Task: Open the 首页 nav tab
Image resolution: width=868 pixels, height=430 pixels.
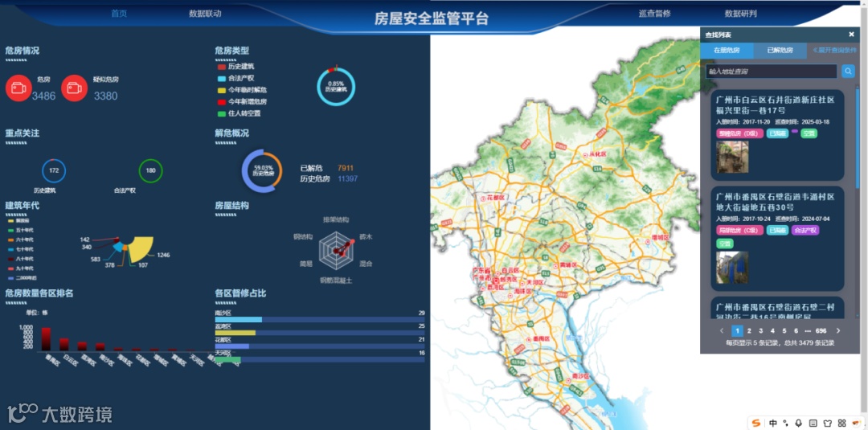Action: [x=119, y=14]
